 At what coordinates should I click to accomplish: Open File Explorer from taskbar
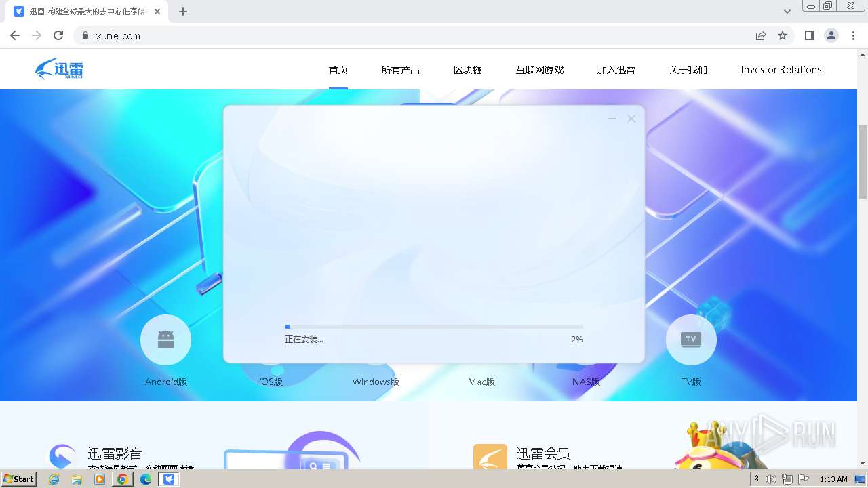pyautogui.click(x=77, y=479)
